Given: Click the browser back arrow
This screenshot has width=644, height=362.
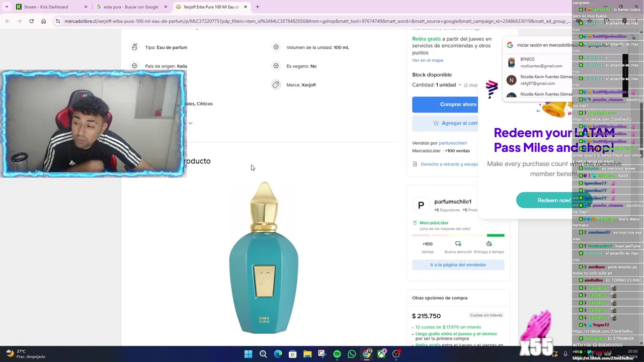Looking at the screenshot, I should pyautogui.click(x=7, y=21).
